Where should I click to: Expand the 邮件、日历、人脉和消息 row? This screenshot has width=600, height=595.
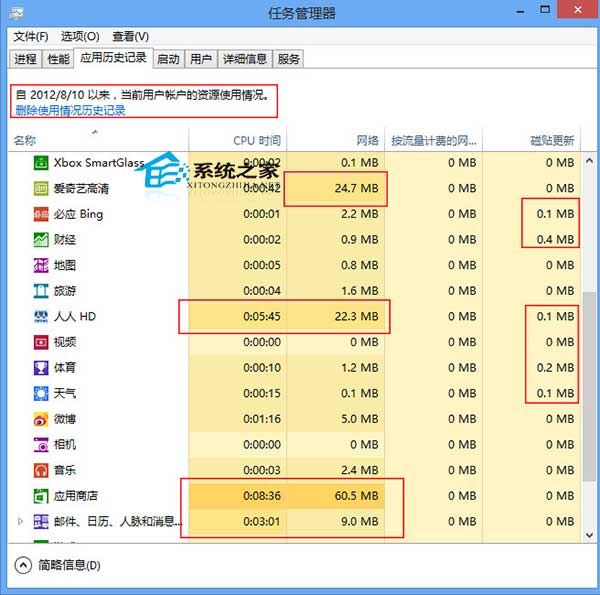[21, 521]
